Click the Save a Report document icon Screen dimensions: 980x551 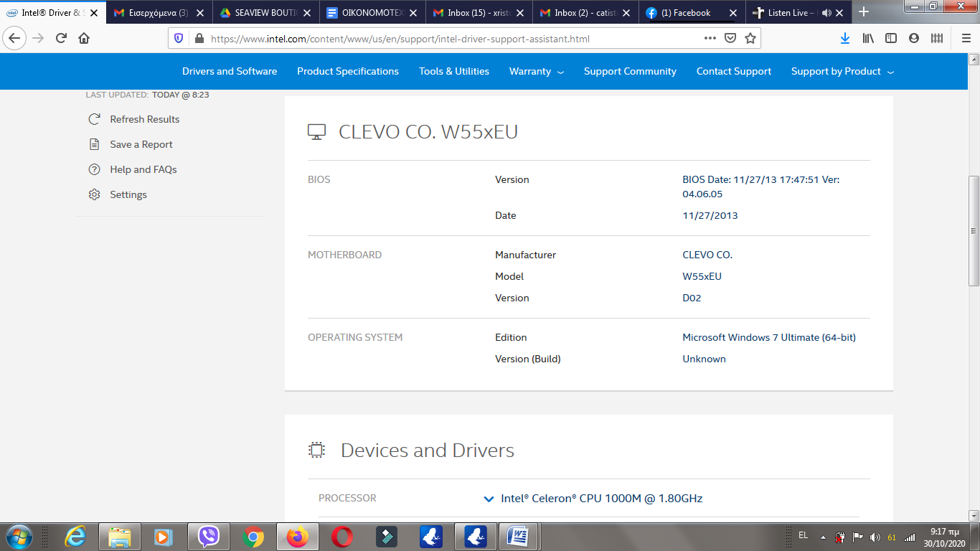click(x=94, y=144)
